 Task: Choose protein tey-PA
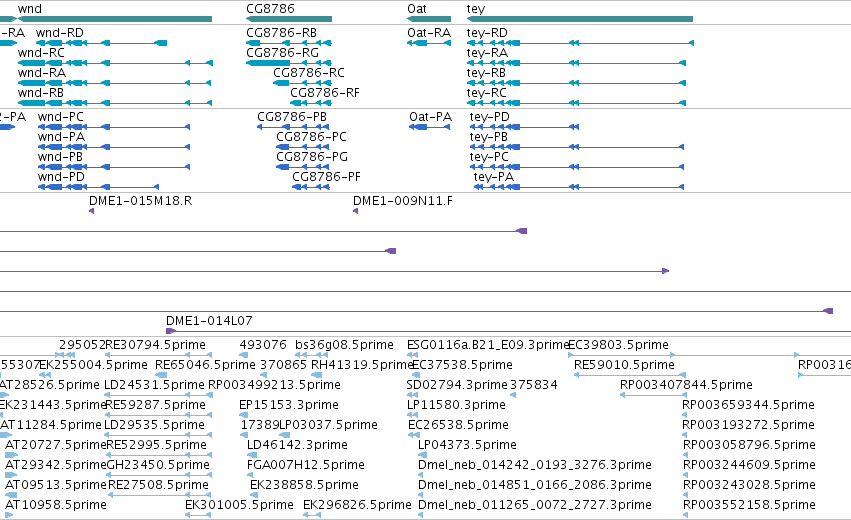tap(493, 177)
